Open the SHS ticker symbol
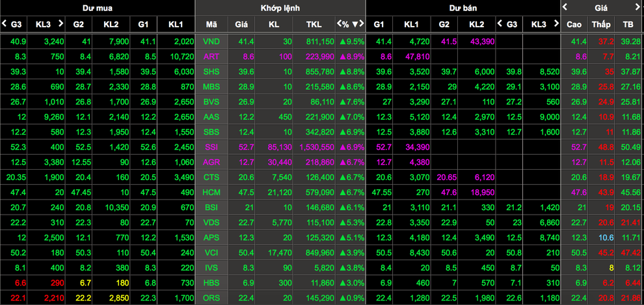The width and height of the screenshot is (644, 305). coord(211,72)
